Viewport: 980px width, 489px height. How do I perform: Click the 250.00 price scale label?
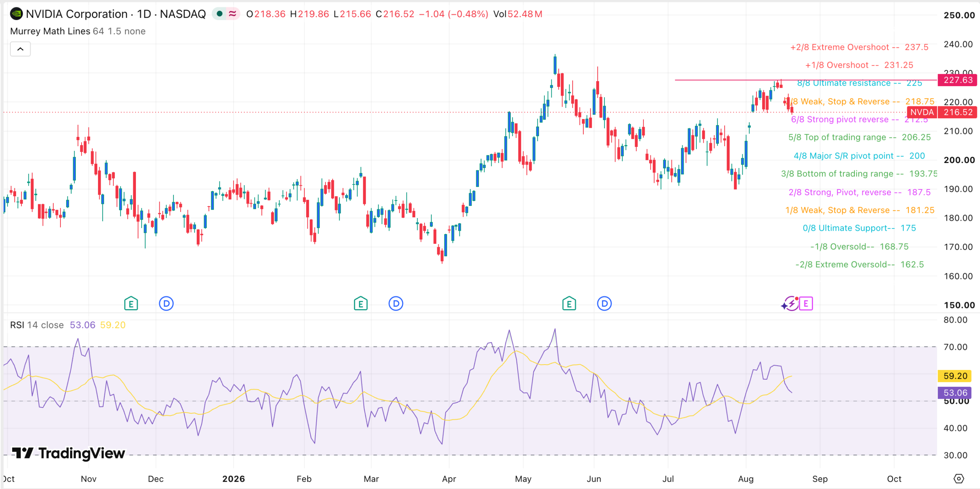tap(959, 15)
